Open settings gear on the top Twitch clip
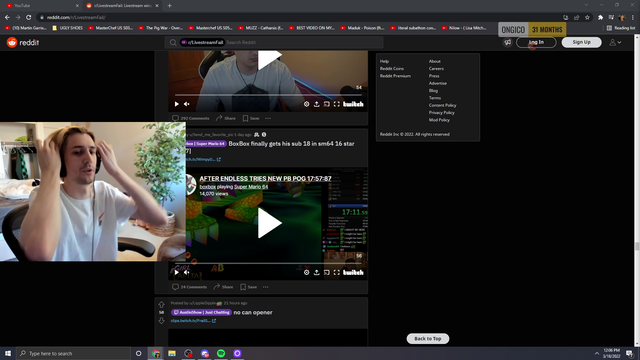Image resolution: width=640 pixels, height=360 pixels. [x=306, y=104]
